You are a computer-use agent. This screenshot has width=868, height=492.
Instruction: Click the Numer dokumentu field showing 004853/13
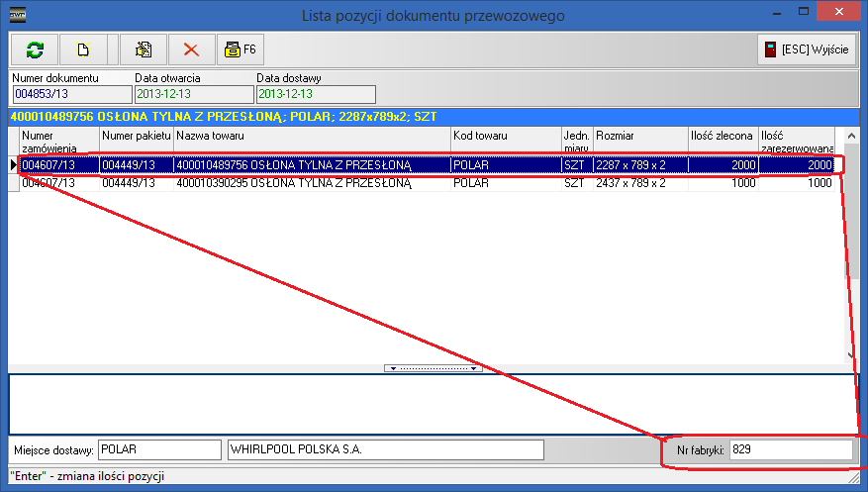click(x=71, y=94)
